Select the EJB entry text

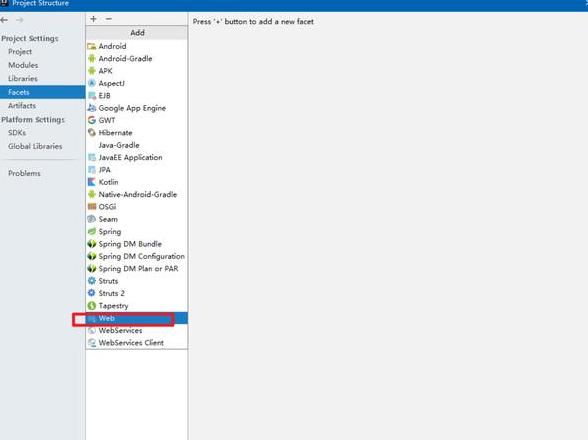pos(104,96)
